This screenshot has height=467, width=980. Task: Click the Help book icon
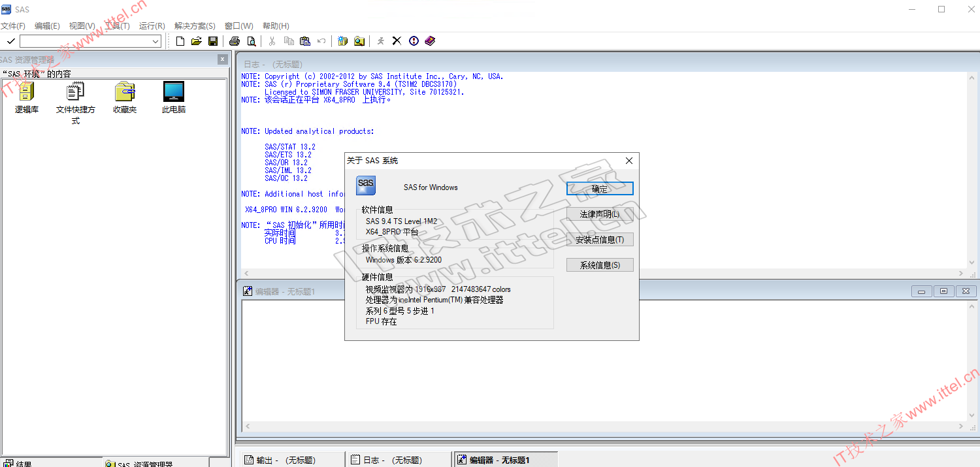click(x=429, y=41)
